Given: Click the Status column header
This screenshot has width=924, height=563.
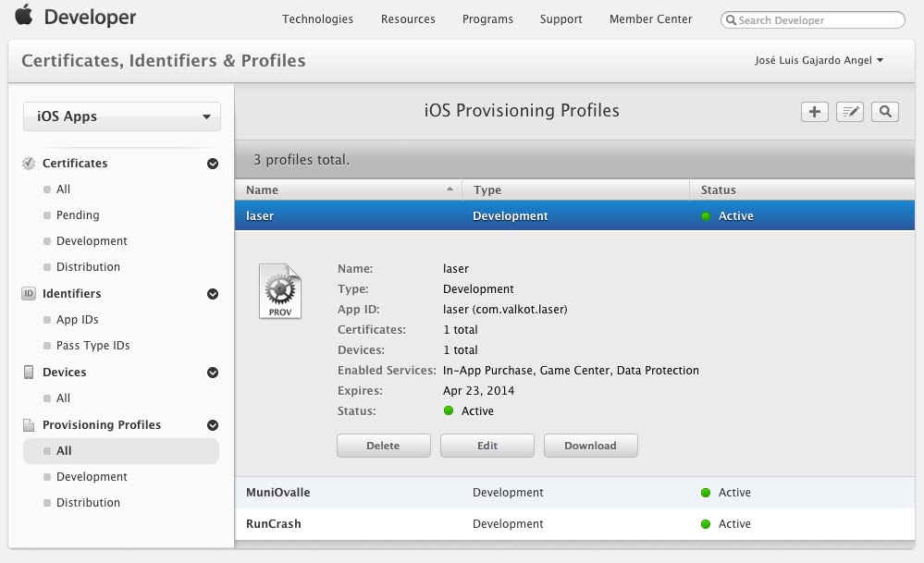Looking at the screenshot, I should [802, 190].
